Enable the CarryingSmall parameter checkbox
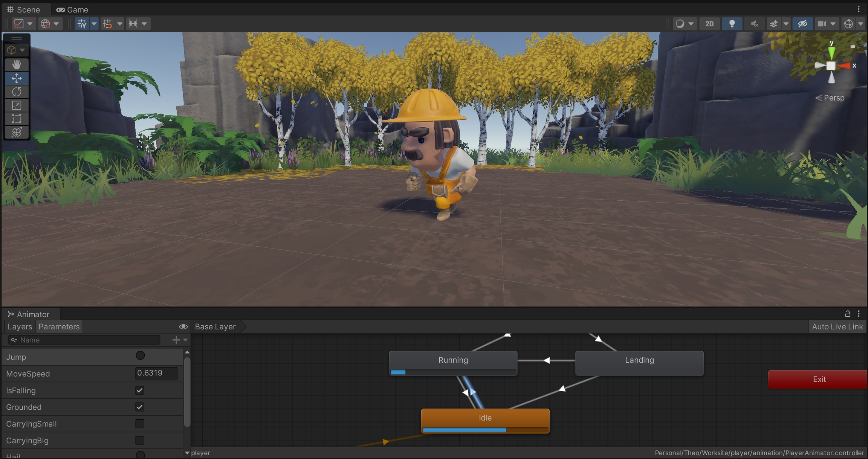 point(140,424)
